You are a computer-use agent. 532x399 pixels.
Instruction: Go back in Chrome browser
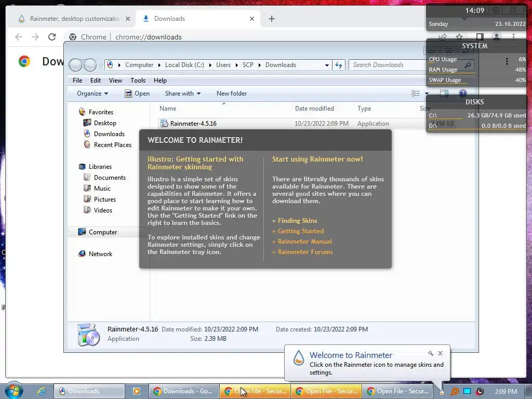click(x=19, y=37)
